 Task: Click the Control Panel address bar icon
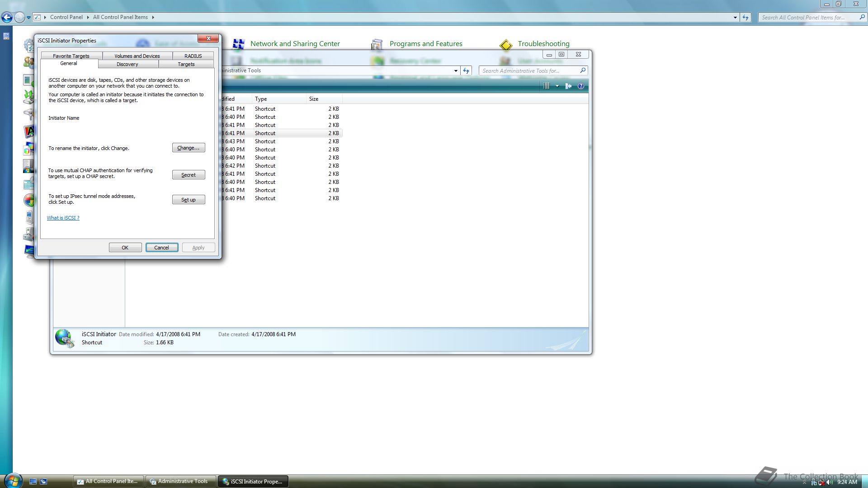click(x=38, y=17)
